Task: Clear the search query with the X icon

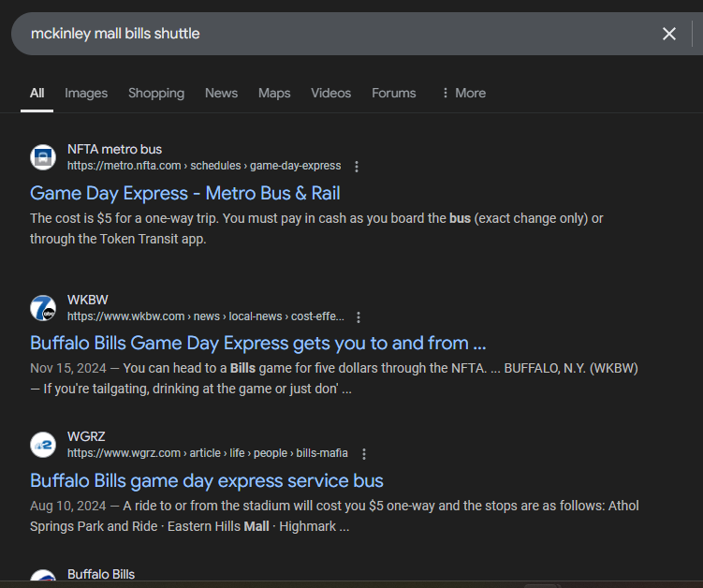Action: 669,34
